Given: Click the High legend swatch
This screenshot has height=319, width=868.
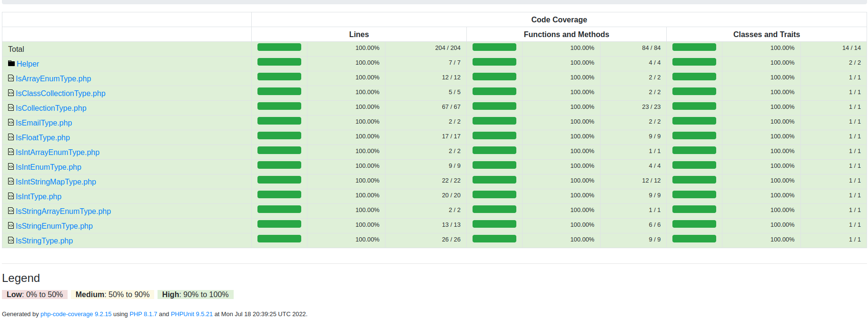Looking at the screenshot, I should pos(195,294).
